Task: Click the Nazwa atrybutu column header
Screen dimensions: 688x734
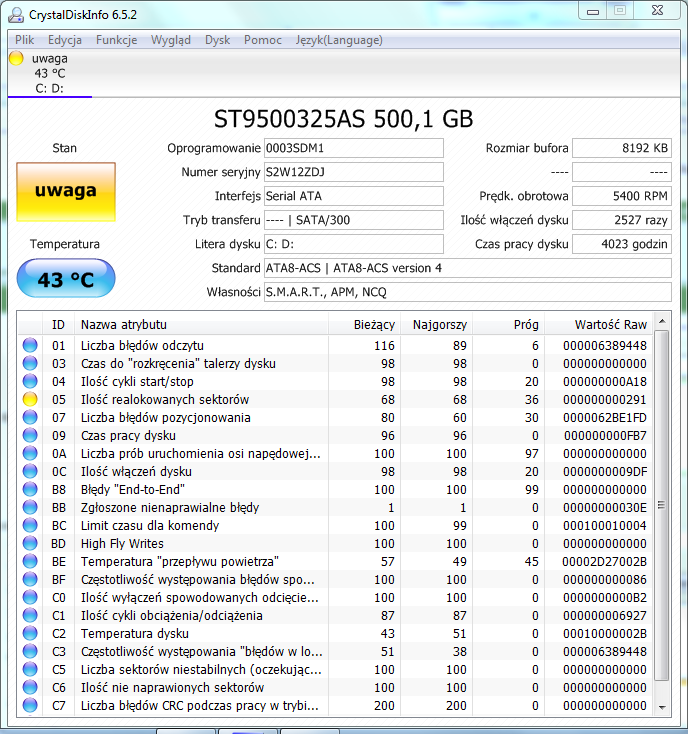Action: (x=201, y=324)
